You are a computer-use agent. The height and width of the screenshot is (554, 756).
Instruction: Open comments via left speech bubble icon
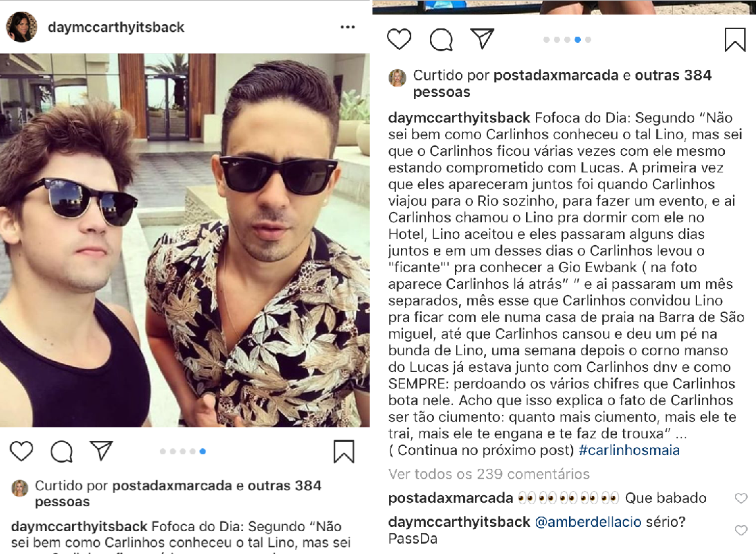(62, 452)
